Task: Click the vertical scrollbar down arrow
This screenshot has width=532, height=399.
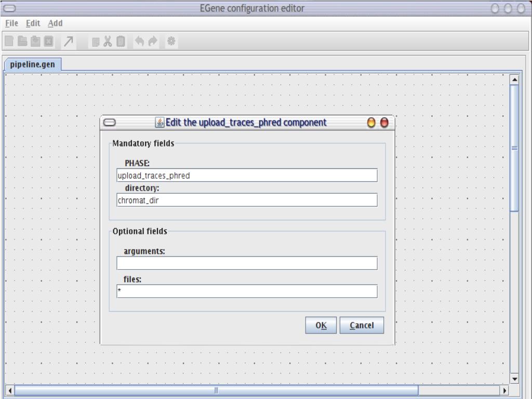Action: pyautogui.click(x=514, y=379)
